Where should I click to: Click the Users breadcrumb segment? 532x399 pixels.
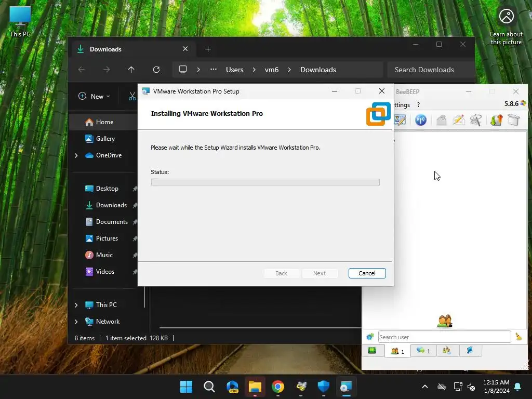(x=235, y=70)
